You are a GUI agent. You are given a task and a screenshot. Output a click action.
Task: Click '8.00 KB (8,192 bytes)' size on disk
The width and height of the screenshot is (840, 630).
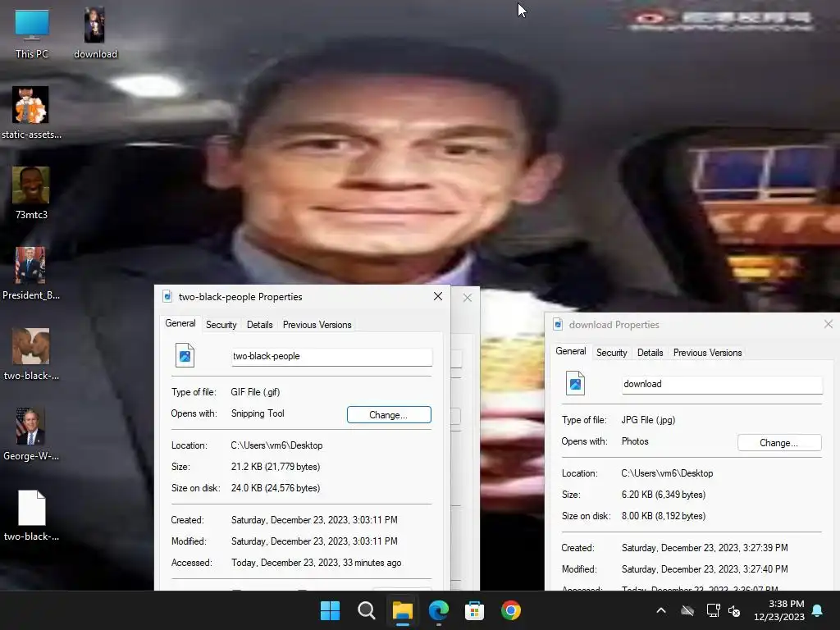pyautogui.click(x=664, y=516)
